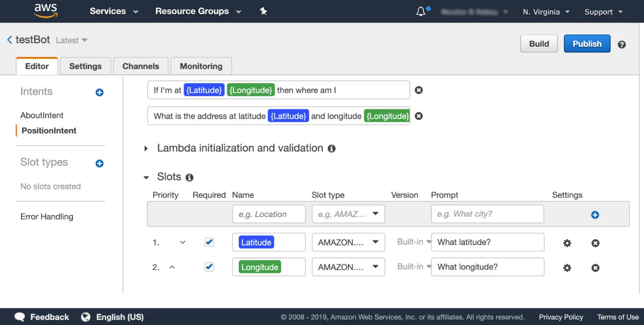
Task: Publish the testBot
Action: click(587, 44)
